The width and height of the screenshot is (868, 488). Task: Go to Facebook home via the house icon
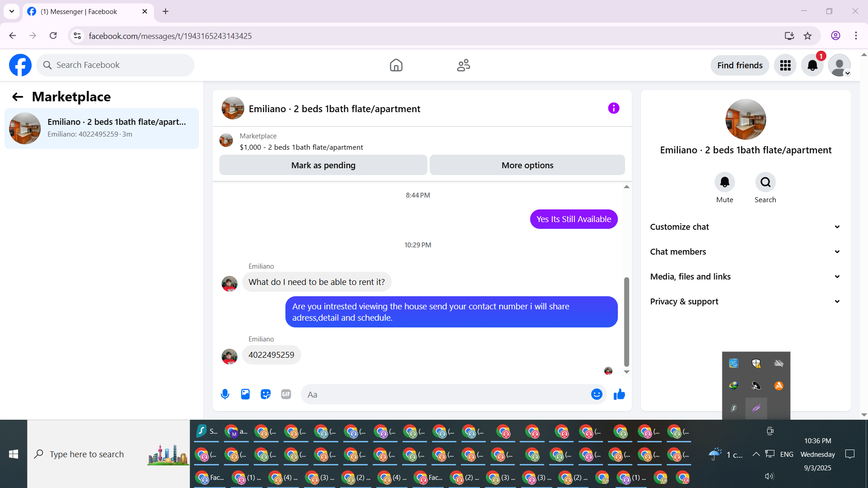pyautogui.click(x=396, y=65)
